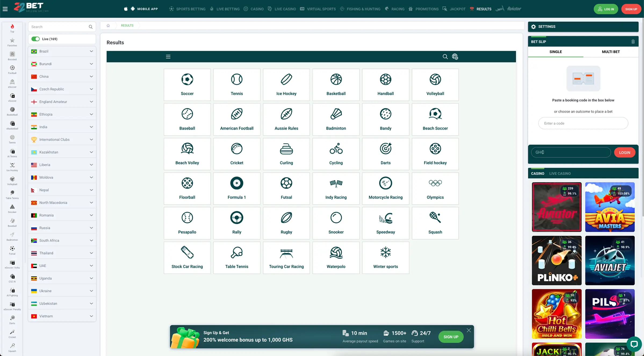644x356 pixels.
Task: Open the Tennis results tile
Action: pos(237,85)
